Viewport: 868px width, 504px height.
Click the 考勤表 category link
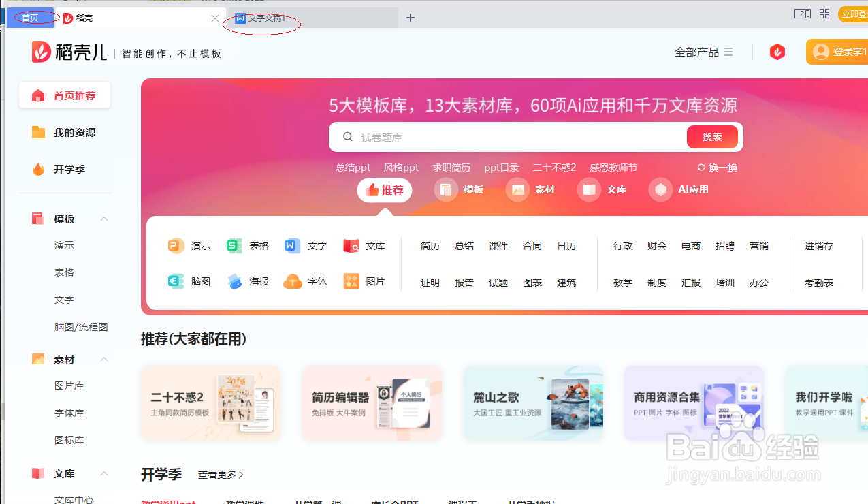[819, 283]
